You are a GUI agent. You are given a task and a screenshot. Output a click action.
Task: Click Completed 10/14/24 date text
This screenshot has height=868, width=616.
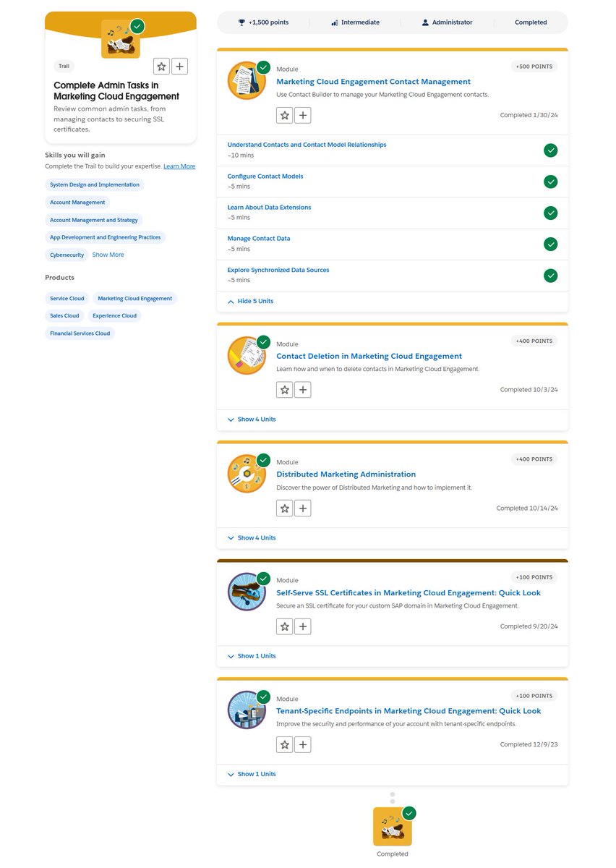pos(527,509)
